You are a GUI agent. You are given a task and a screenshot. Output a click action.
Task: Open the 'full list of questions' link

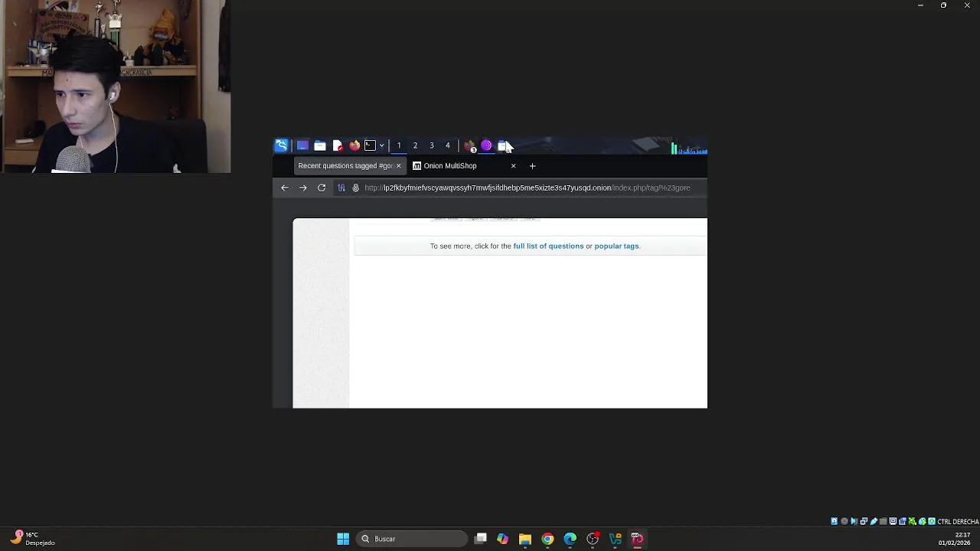point(548,246)
